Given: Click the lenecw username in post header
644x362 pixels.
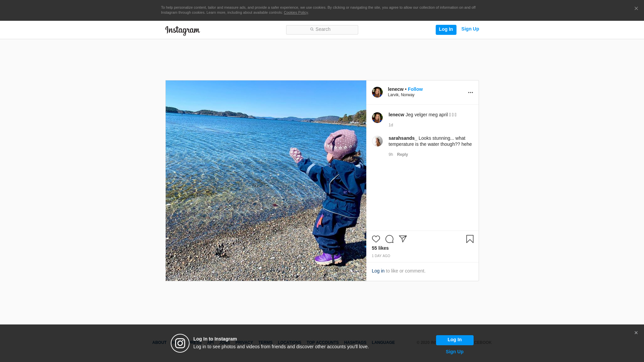Looking at the screenshot, I should (x=396, y=89).
